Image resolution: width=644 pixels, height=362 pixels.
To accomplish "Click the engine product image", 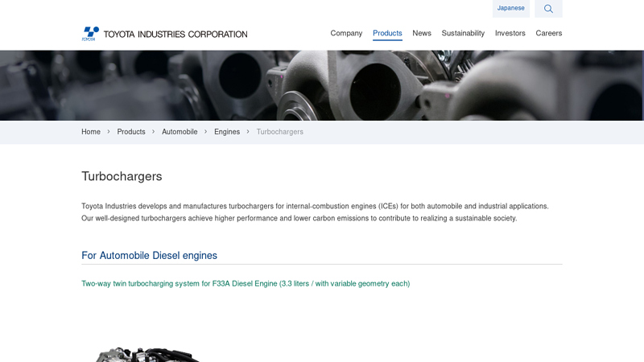I will pyautogui.click(x=147, y=355).
